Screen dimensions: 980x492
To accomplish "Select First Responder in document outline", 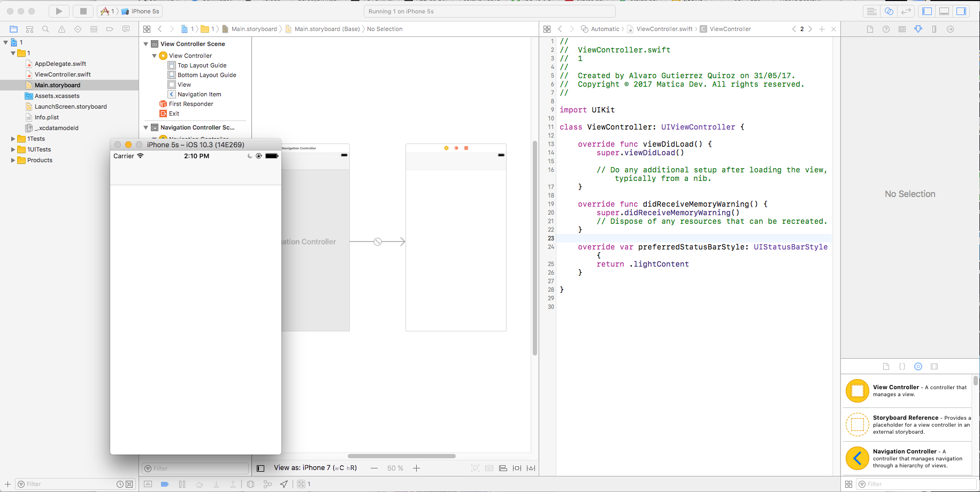I will tap(191, 104).
